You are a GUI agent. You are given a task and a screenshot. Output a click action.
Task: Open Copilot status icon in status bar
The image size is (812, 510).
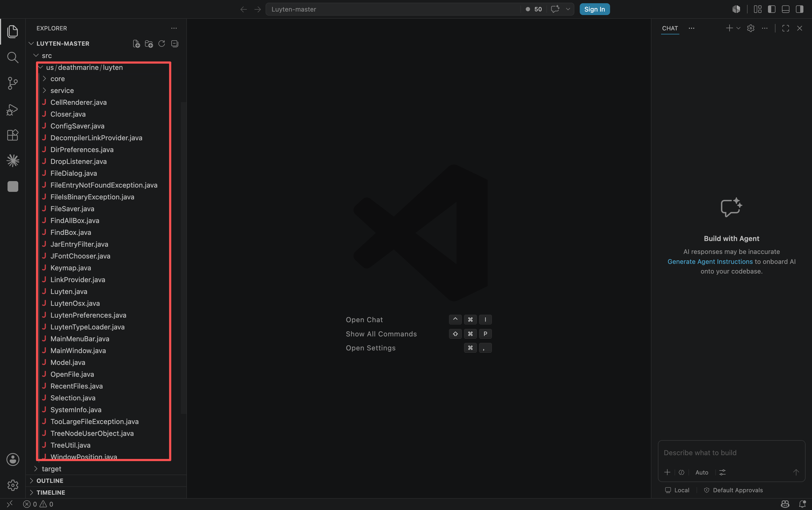(785, 504)
